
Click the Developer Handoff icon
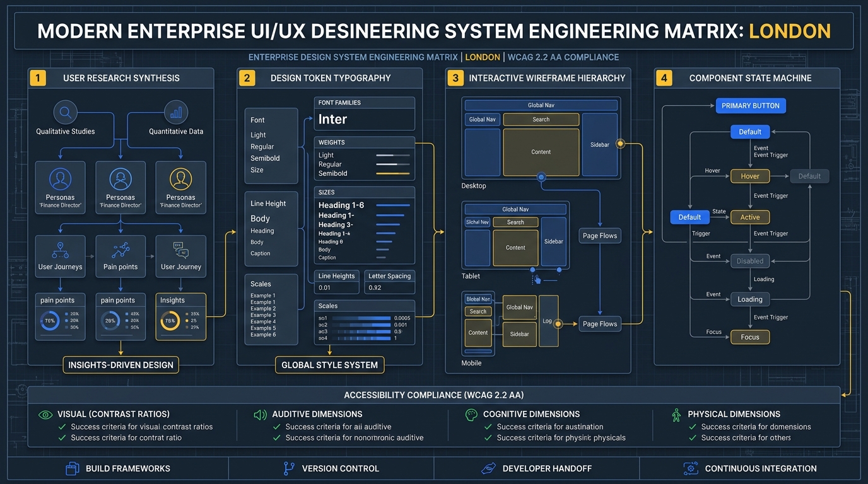click(x=488, y=468)
